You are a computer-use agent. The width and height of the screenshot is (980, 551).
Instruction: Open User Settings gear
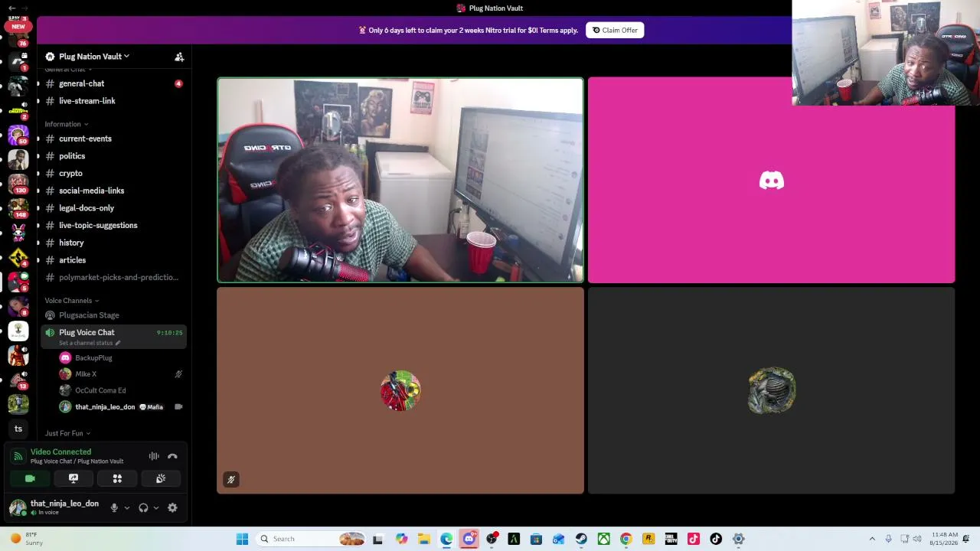click(x=172, y=507)
